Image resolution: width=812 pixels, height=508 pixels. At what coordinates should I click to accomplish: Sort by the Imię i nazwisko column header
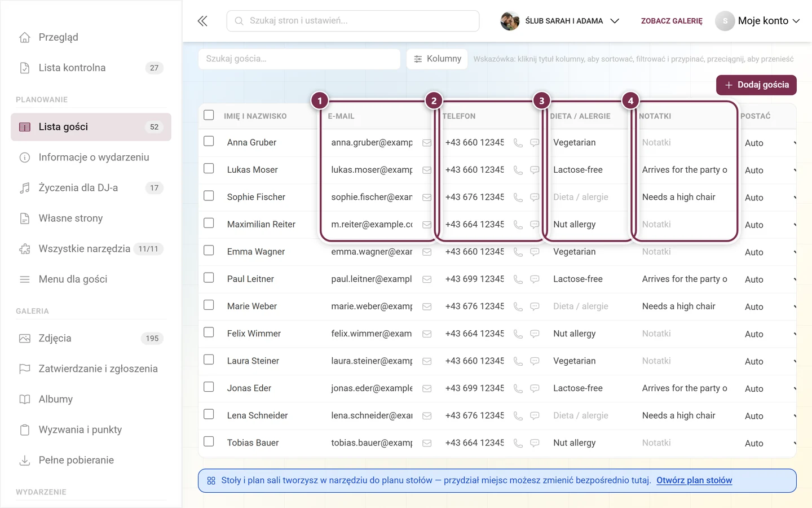(255, 116)
